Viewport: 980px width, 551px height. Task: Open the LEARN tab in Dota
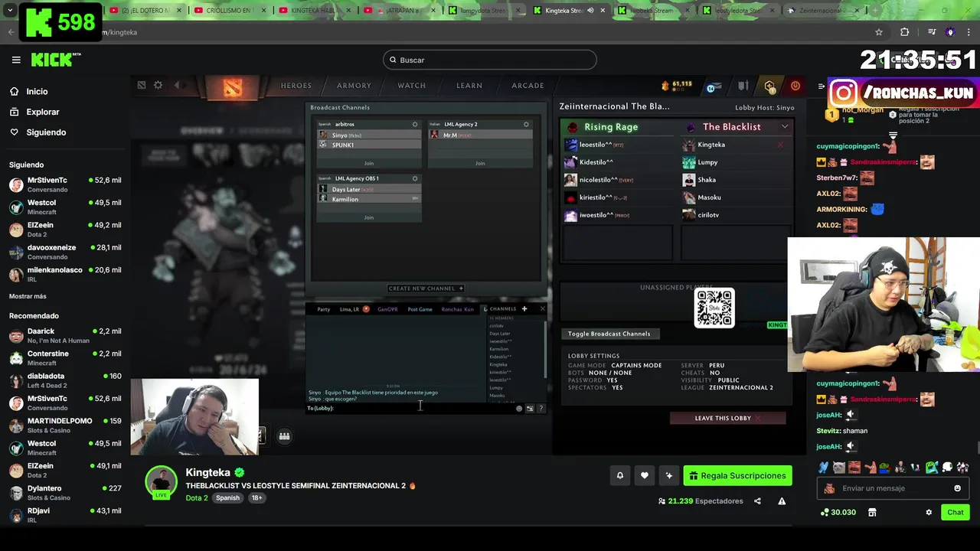click(469, 86)
